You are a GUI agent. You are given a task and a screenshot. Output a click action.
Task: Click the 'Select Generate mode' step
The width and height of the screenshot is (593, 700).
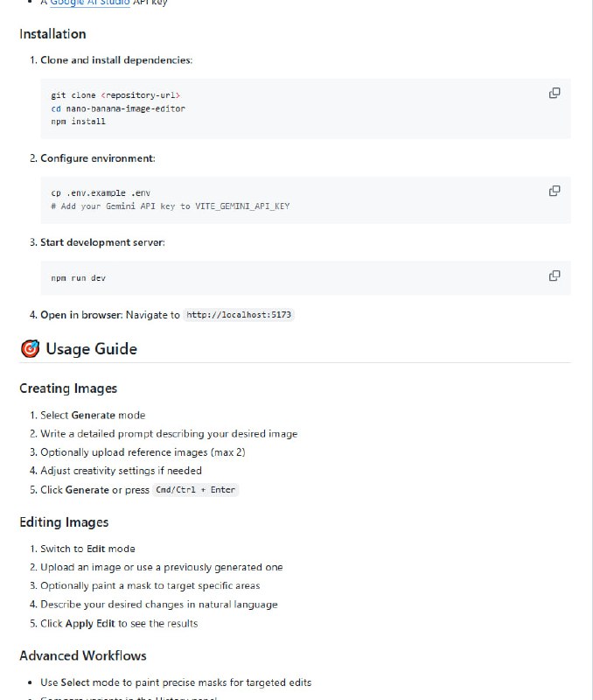pos(93,415)
